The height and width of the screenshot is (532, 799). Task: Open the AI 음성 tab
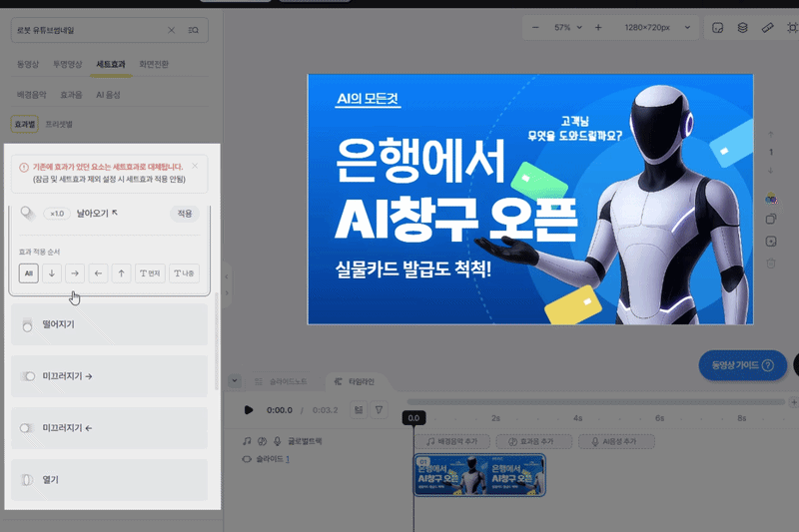tap(108, 95)
